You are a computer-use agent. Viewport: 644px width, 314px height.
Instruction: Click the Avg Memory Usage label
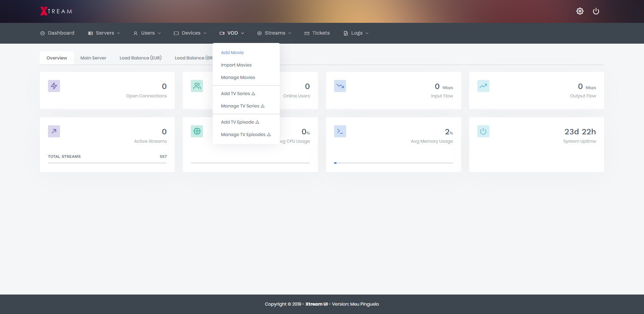click(432, 141)
